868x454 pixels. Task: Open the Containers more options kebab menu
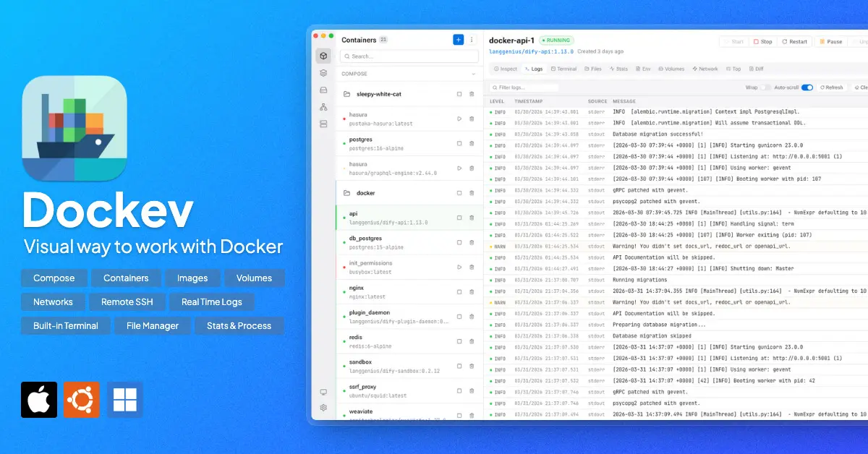(472, 40)
